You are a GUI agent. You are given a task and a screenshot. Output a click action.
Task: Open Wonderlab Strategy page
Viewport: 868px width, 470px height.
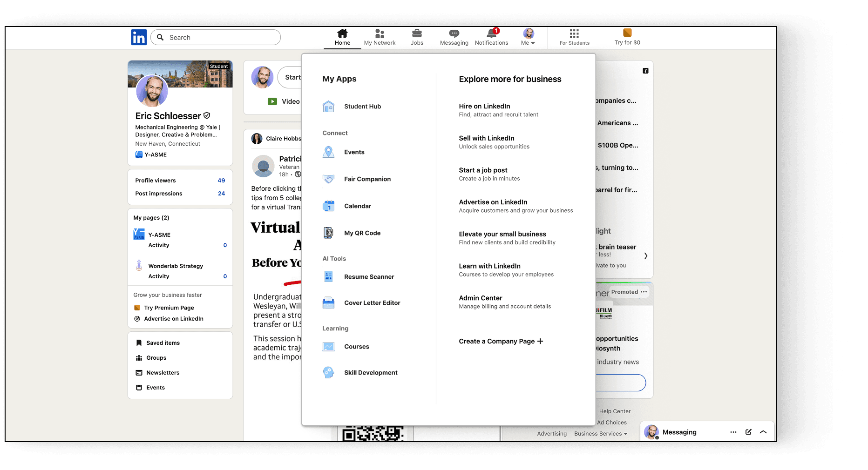click(x=176, y=266)
